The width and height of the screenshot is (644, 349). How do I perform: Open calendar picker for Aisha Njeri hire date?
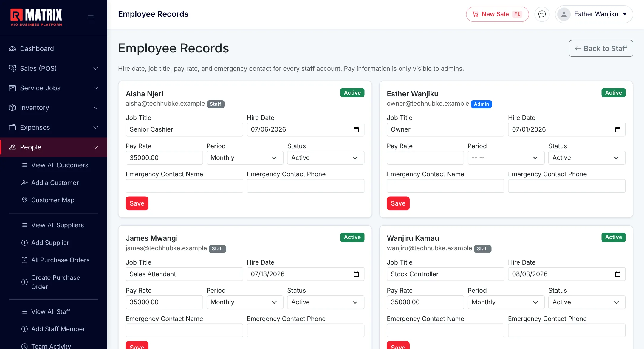[356, 129]
